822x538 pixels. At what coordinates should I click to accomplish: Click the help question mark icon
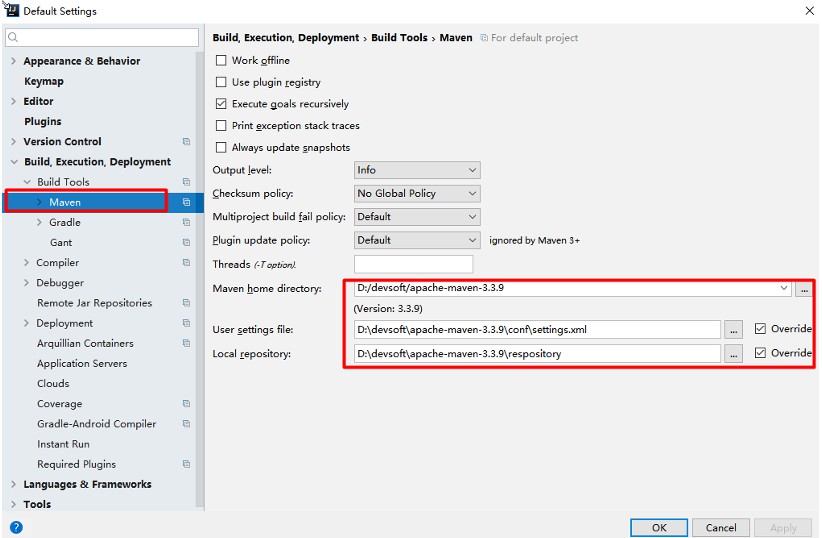click(16, 527)
